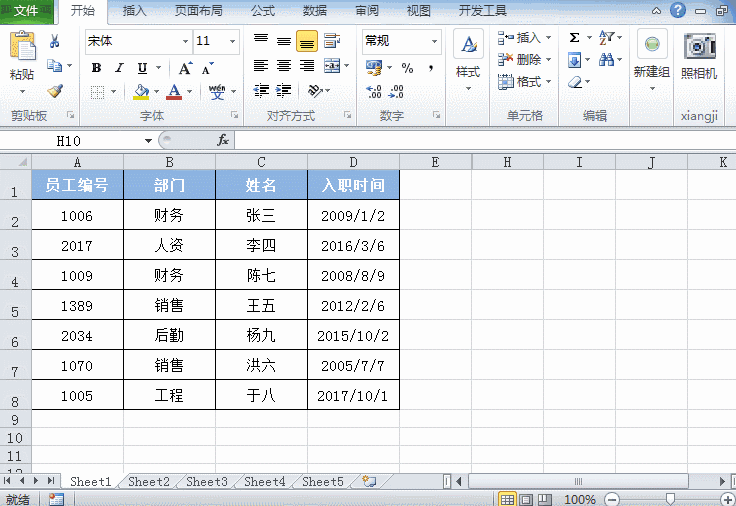
Task: Apply the red font color A
Action: tap(174, 92)
